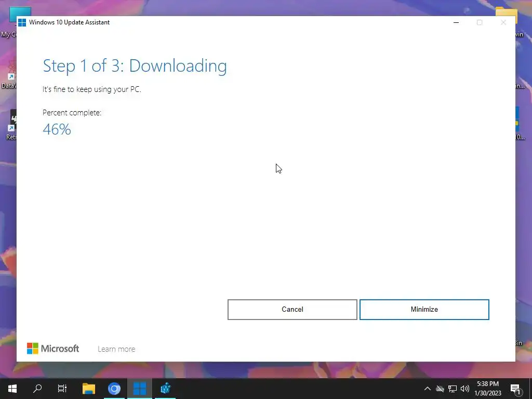Show hidden system tray icons
The width and height of the screenshot is (532, 399).
click(428, 389)
